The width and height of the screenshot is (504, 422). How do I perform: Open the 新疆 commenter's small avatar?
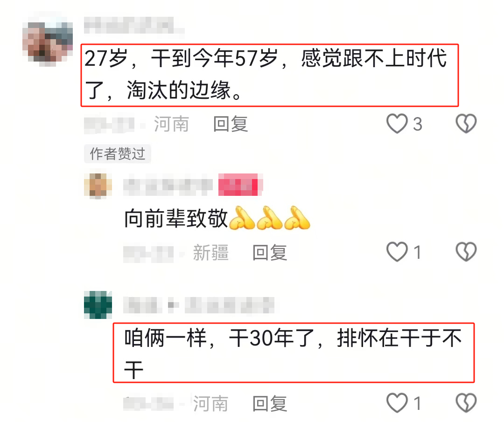[98, 185]
